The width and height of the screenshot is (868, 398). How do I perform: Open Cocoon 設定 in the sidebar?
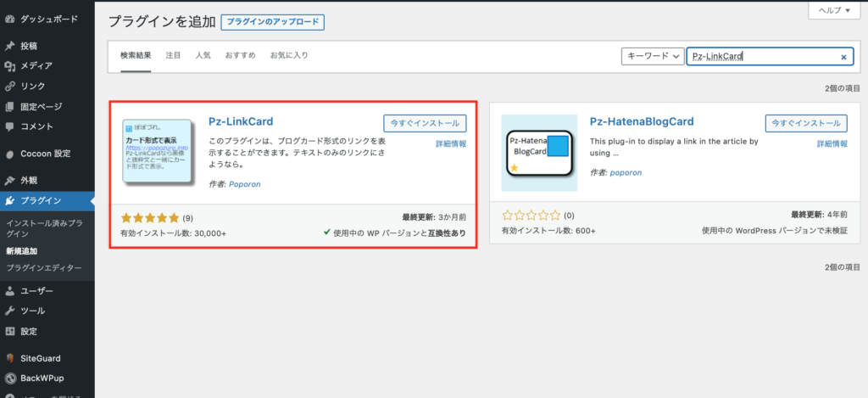pos(47,154)
